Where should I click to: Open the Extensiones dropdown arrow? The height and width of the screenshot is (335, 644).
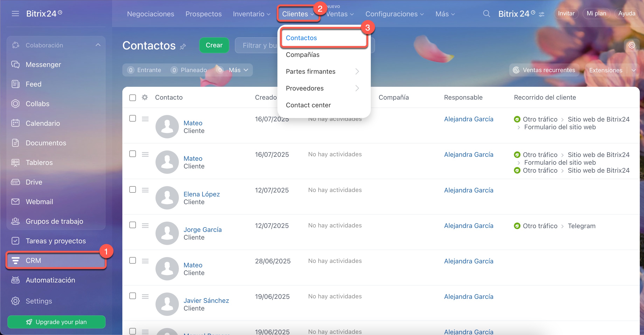pos(633,70)
